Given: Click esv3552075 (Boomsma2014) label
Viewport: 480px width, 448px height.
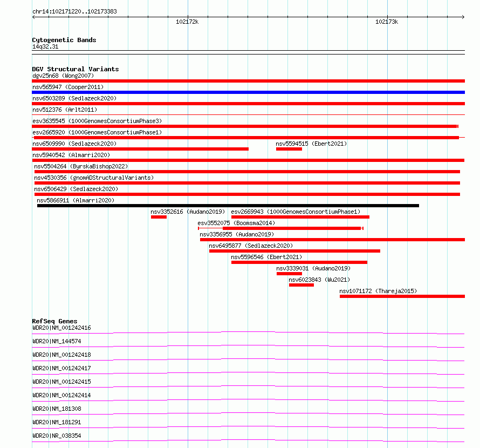Looking at the screenshot, I should pos(236,223).
